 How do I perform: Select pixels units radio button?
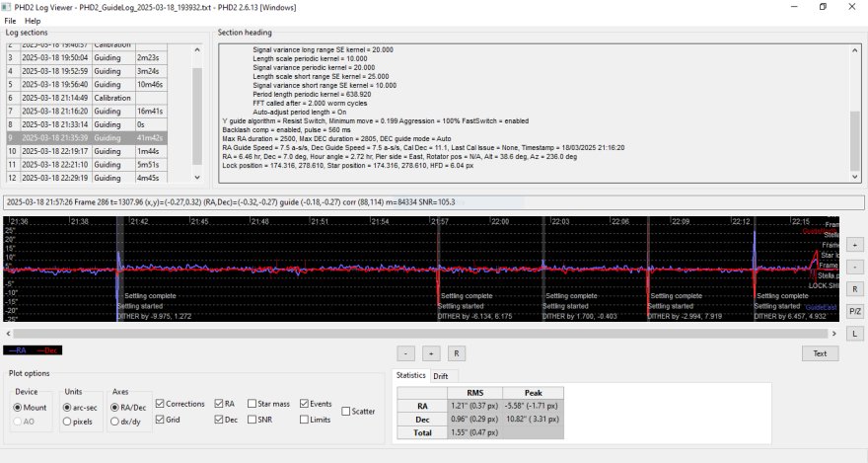[x=66, y=422]
